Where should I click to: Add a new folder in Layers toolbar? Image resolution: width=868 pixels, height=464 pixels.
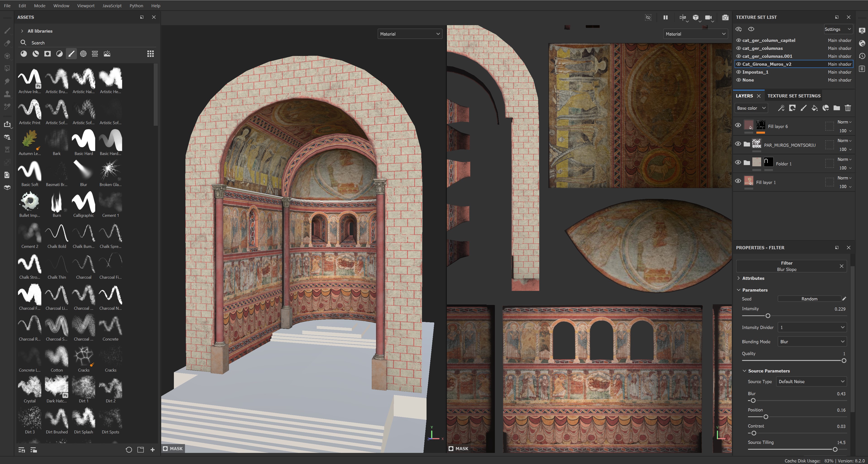pos(837,108)
